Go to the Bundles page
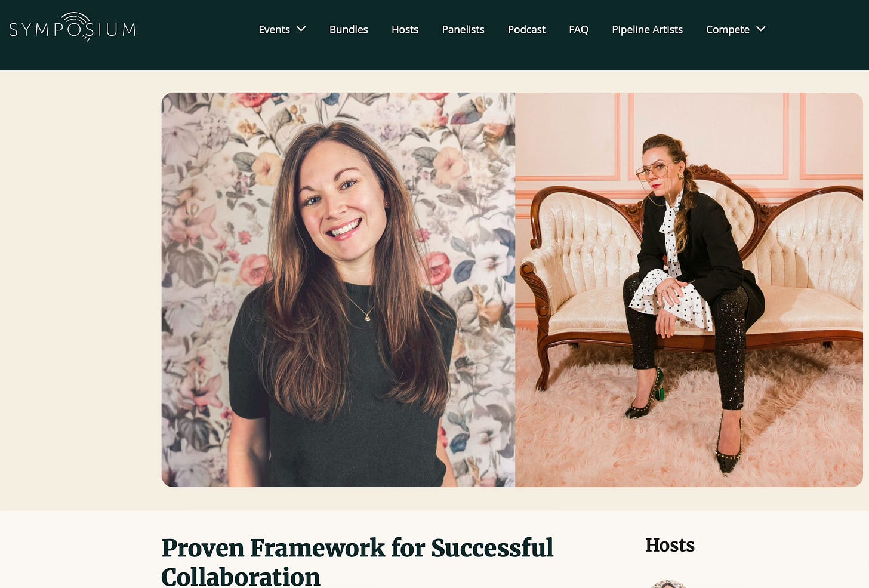869x588 pixels. 349,29
